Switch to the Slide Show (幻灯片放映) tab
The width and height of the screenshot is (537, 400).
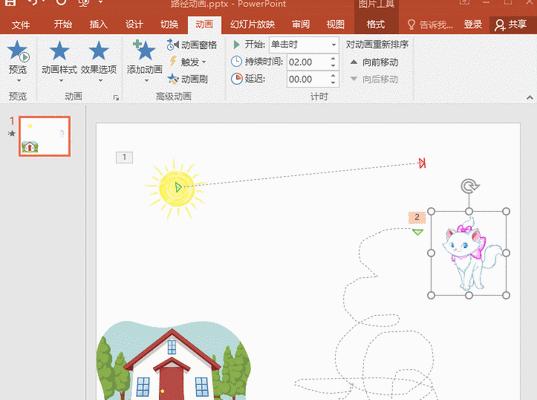[252, 24]
